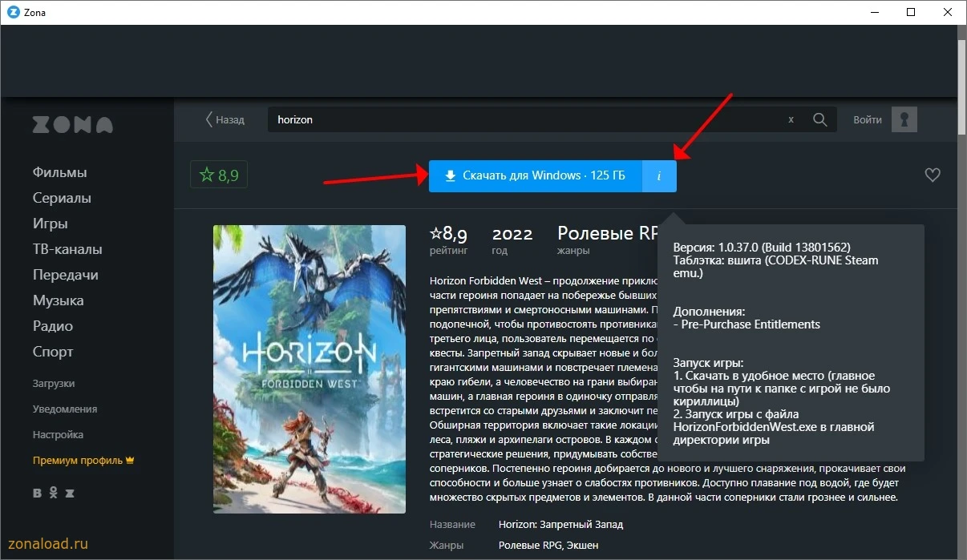Screen dimensions: 967x560
Task: Open the Музыка section
Action: tap(58, 300)
